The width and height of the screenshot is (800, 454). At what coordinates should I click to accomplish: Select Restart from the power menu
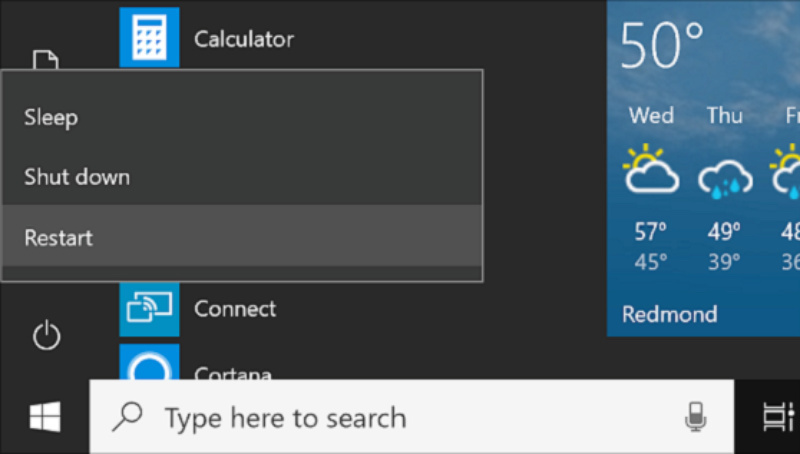58,237
